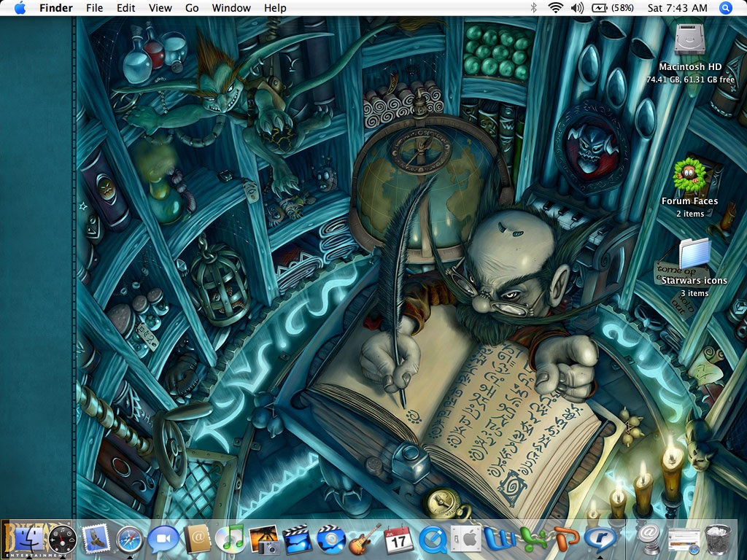The image size is (747, 560).
Task: Launch iMovie clapperboard icon
Action: [x=298, y=540]
